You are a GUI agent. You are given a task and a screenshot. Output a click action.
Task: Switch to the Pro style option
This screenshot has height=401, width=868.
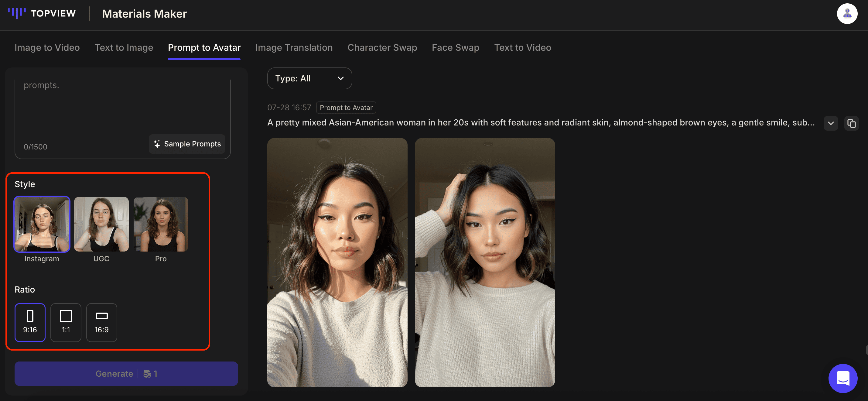click(161, 224)
